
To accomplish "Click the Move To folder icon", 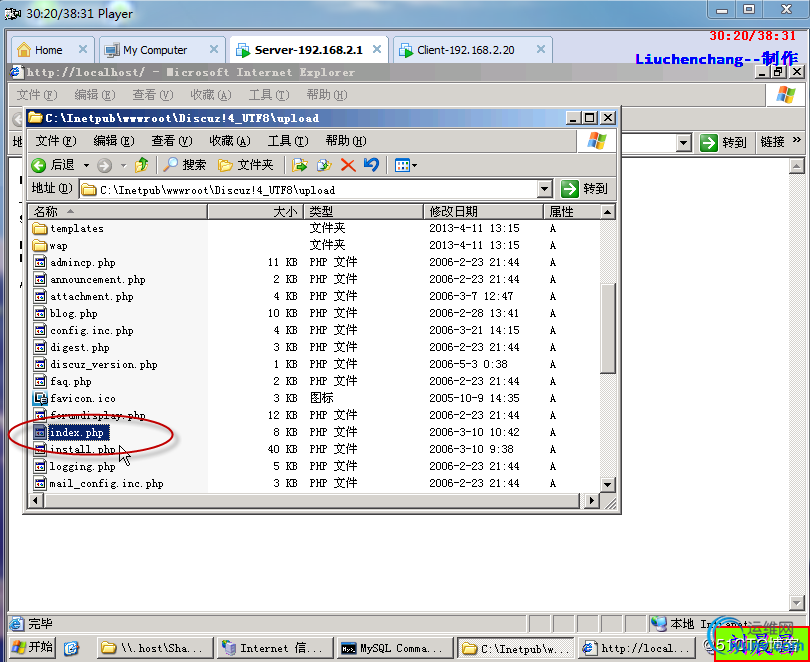I will point(300,165).
